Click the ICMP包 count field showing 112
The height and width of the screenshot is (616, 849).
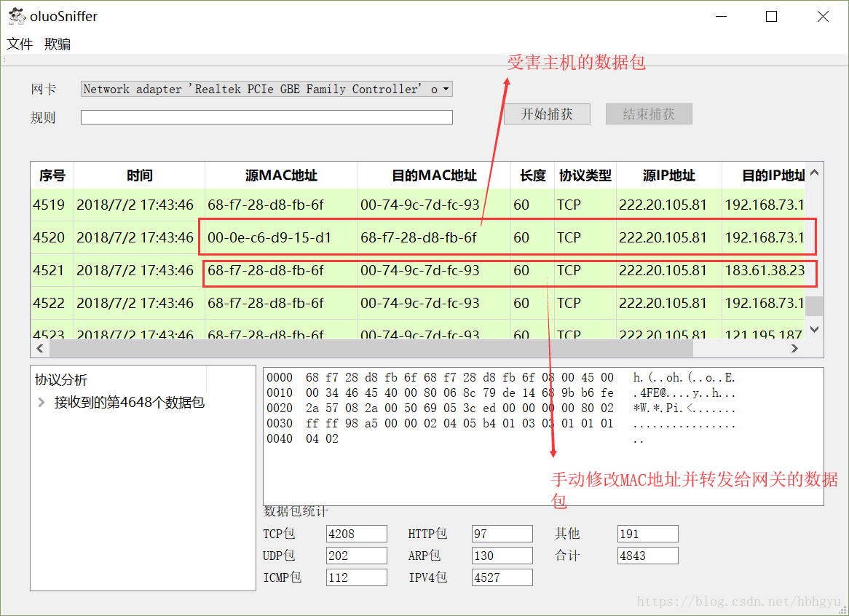(357, 577)
